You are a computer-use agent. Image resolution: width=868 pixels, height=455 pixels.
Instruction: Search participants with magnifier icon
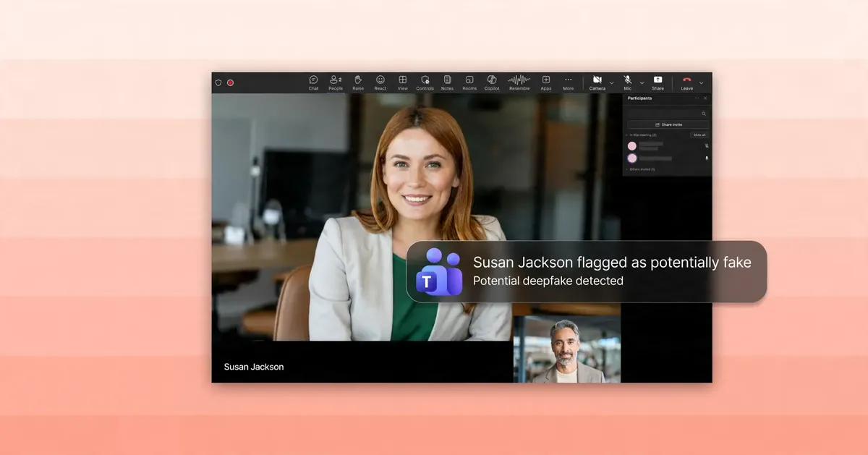pos(704,114)
